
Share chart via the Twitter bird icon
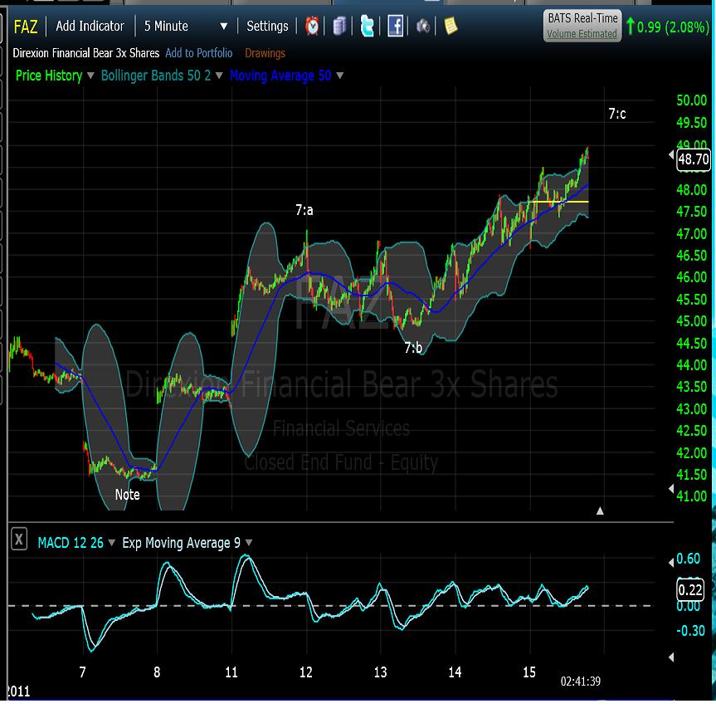pos(367,26)
